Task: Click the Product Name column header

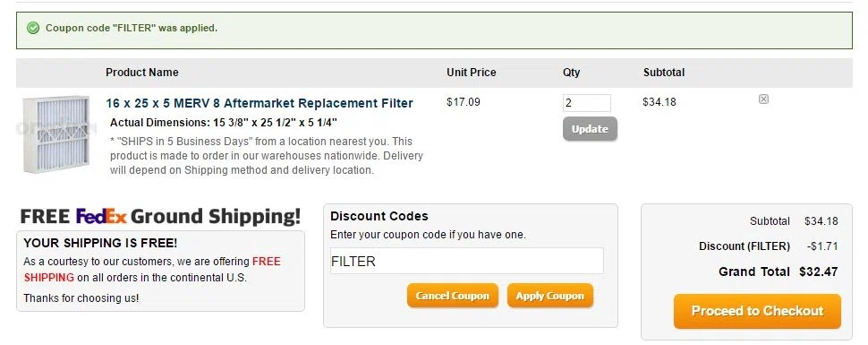Action: point(142,73)
